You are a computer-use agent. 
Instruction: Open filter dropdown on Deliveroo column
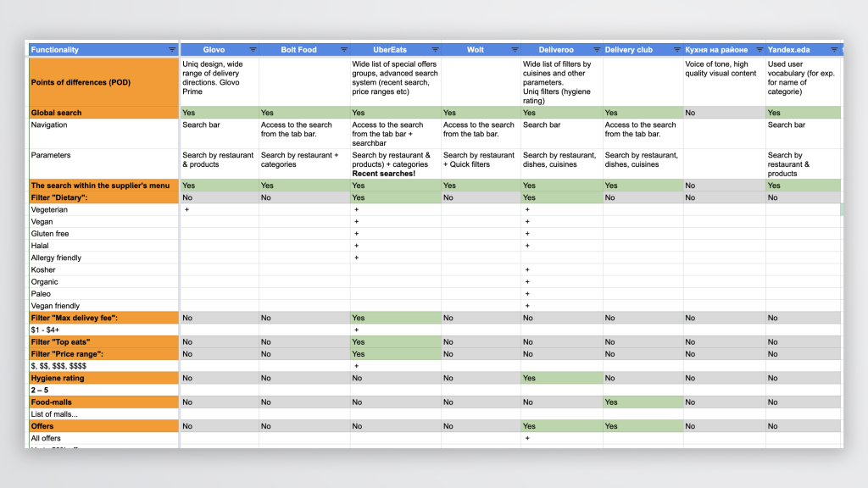[x=597, y=50]
